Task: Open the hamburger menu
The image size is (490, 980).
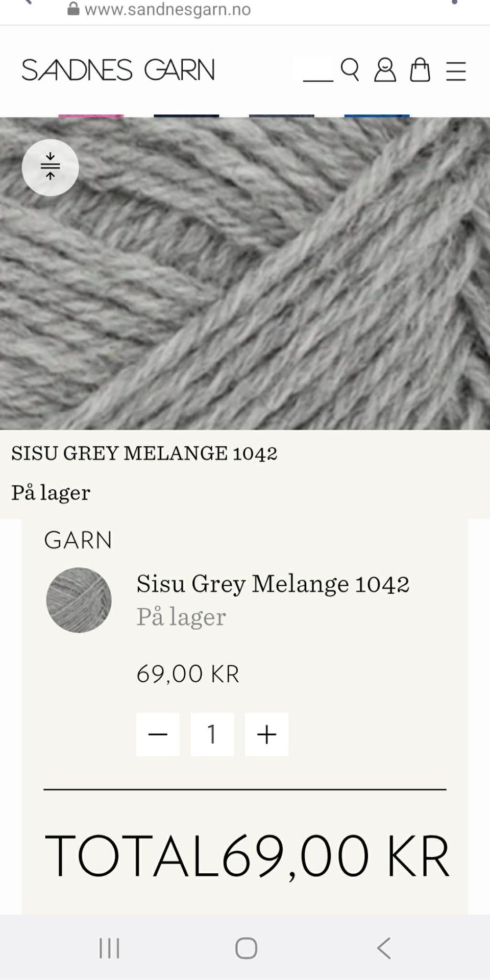Action: click(x=456, y=71)
